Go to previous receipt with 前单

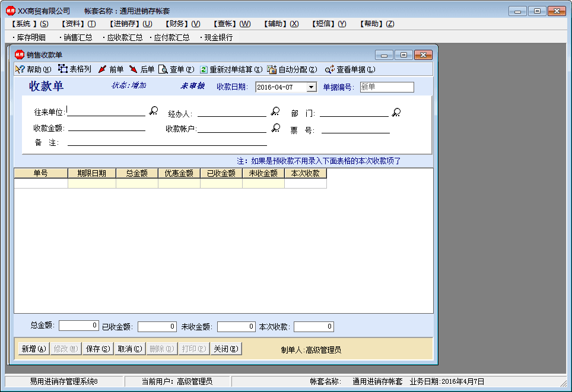pos(103,69)
